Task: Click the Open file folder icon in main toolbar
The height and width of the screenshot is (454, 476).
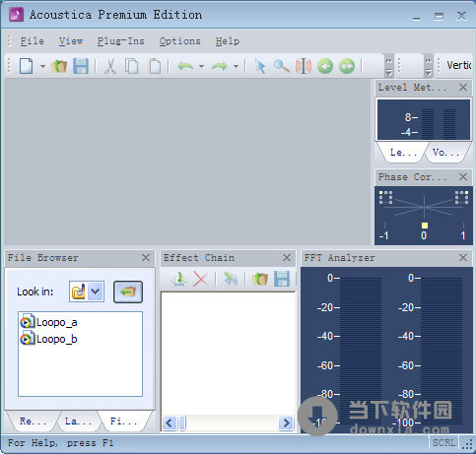Action: click(59, 66)
